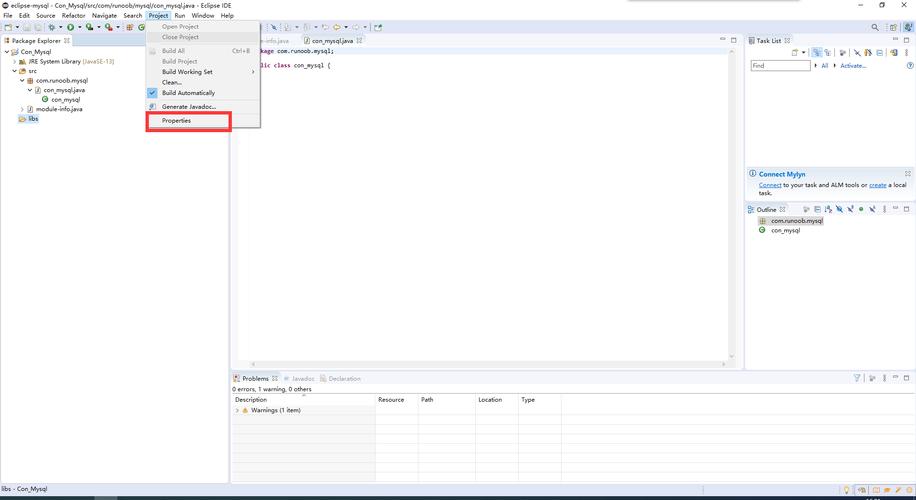916x500 pixels.
Task: Select the libs folder in Package Explorer
Action: tap(28, 119)
